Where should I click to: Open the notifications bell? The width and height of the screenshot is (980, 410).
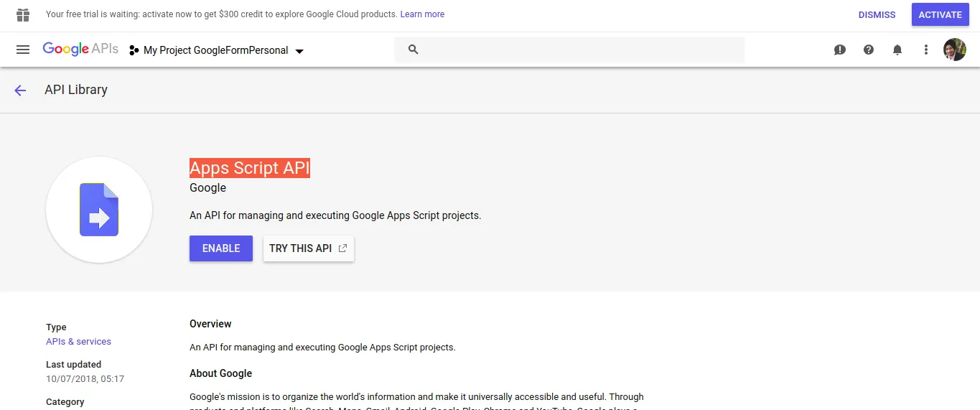(897, 50)
